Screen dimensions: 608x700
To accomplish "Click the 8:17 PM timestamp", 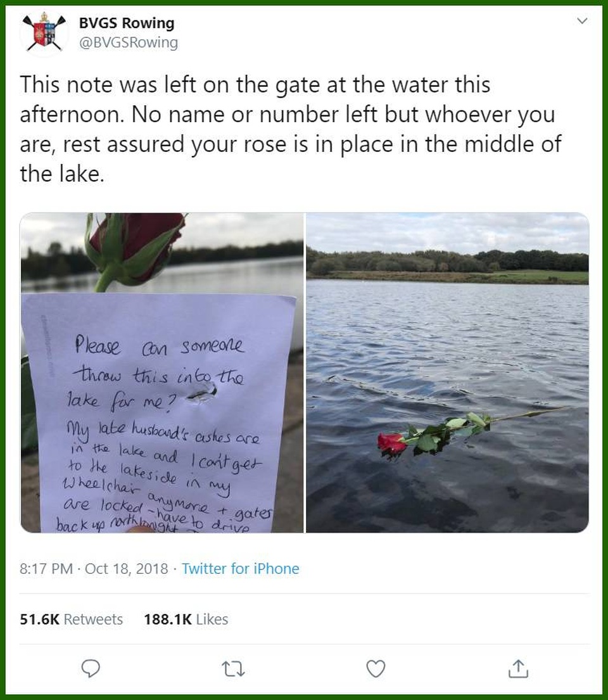I will [x=46, y=568].
